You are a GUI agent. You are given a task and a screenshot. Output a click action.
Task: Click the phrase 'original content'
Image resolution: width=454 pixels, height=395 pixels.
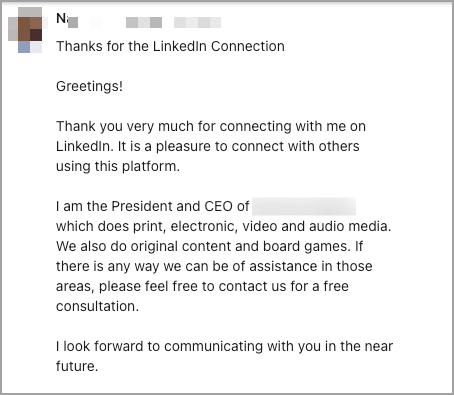tap(195, 246)
